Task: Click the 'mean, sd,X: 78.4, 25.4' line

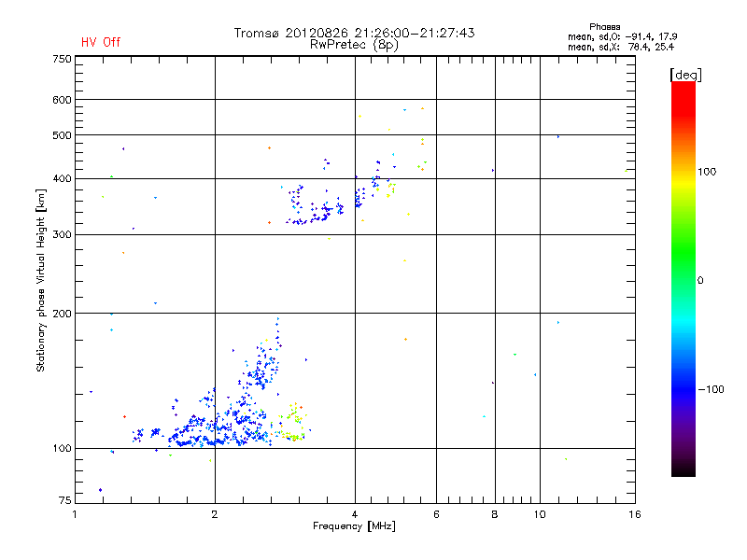Action: tap(621, 47)
